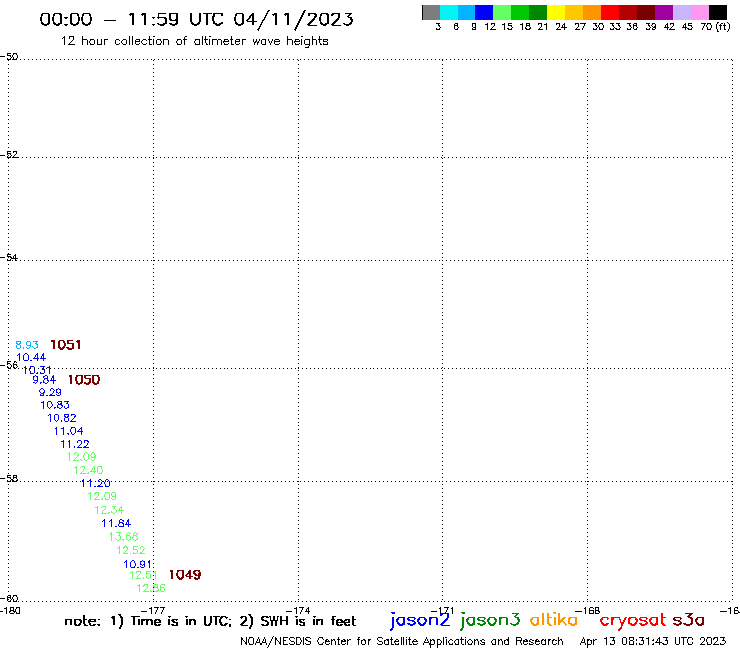
Task: Click the -52 latitude axis label
Action: [9, 155]
